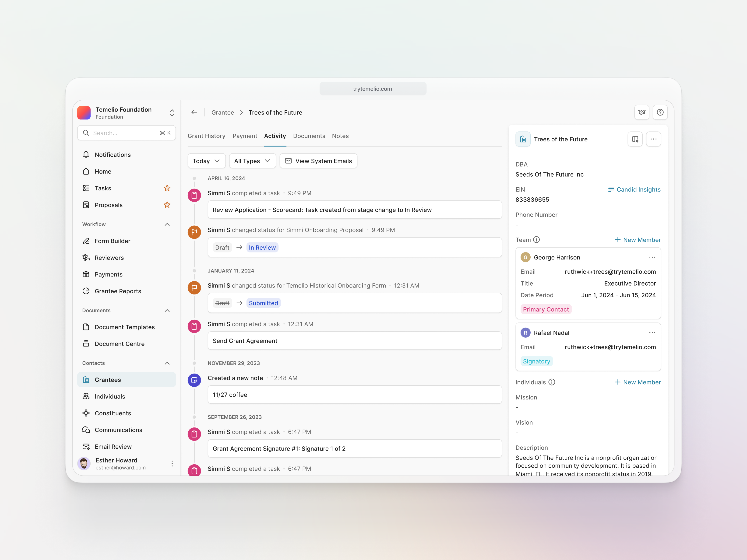Image resolution: width=747 pixels, height=560 pixels.
Task: Go to Home in sidebar
Action: click(126, 171)
